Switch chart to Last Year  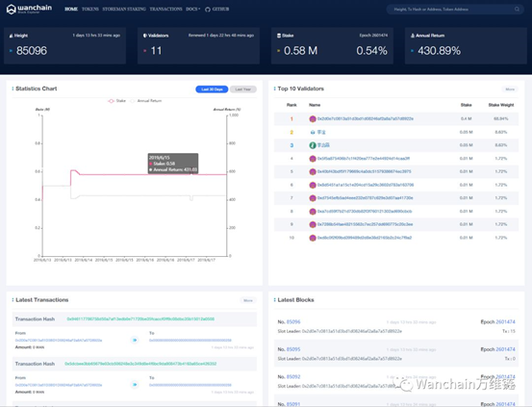coord(243,89)
